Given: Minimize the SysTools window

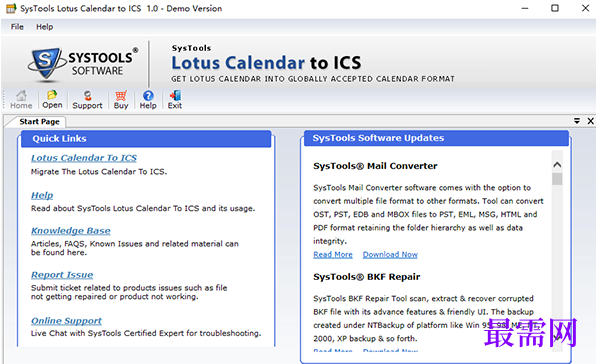Looking at the screenshot, I should tap(525, 8).
